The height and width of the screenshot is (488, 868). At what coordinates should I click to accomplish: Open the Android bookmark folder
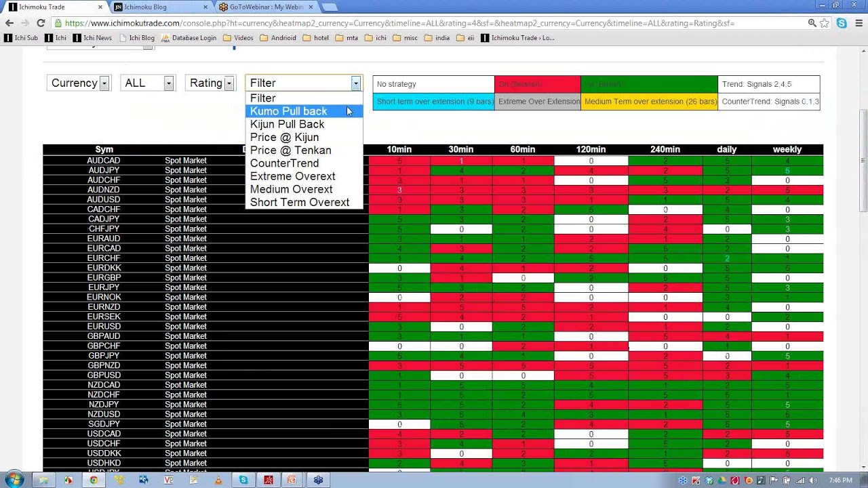(278, 38)
